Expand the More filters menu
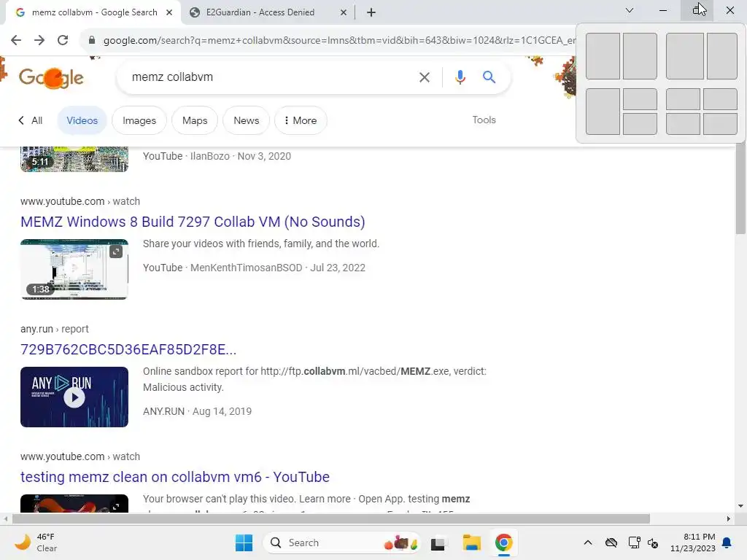 301,120
